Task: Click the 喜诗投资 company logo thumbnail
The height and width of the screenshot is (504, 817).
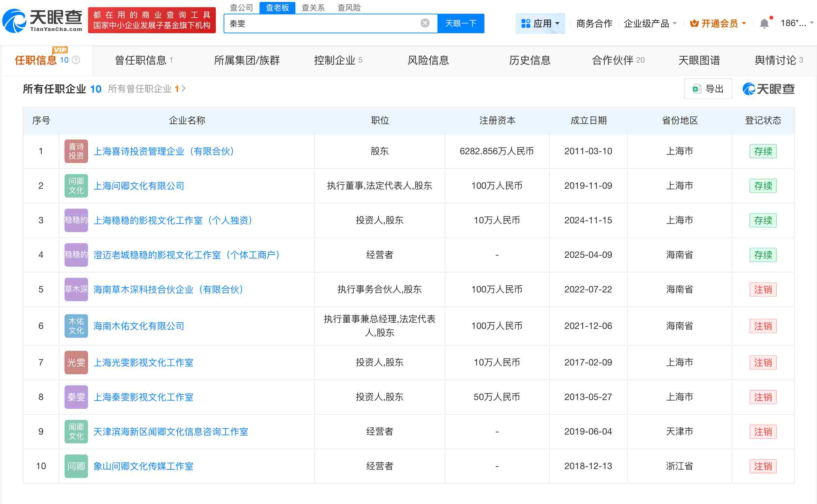Action: (76, 151)
